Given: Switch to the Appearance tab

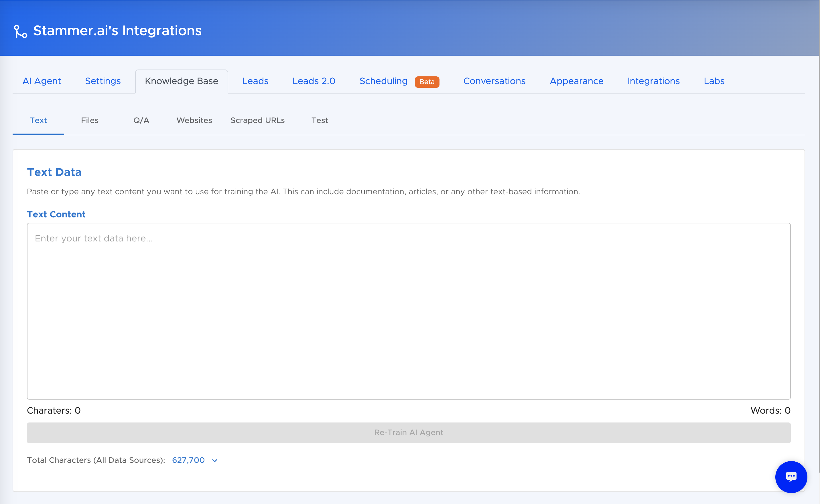Looking at the screenshot, I should pyautogui.click(x=576, y=81).
